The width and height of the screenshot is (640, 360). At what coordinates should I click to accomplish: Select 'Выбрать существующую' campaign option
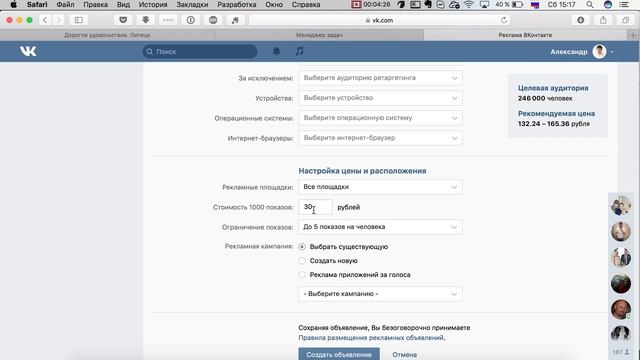[x=302, y=247]
